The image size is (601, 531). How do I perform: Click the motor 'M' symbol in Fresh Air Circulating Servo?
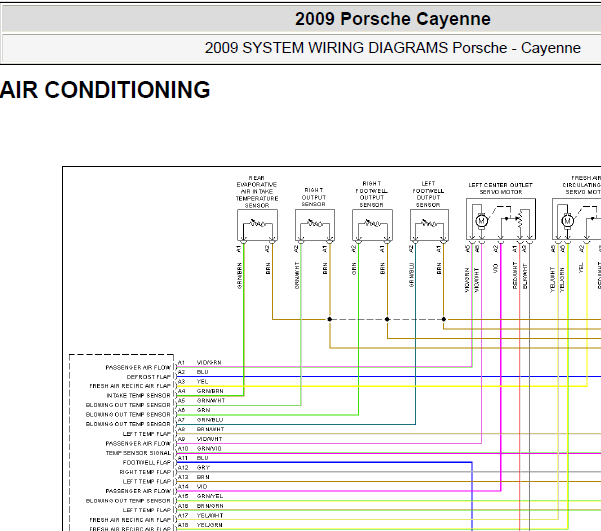[x=567, y=221]
